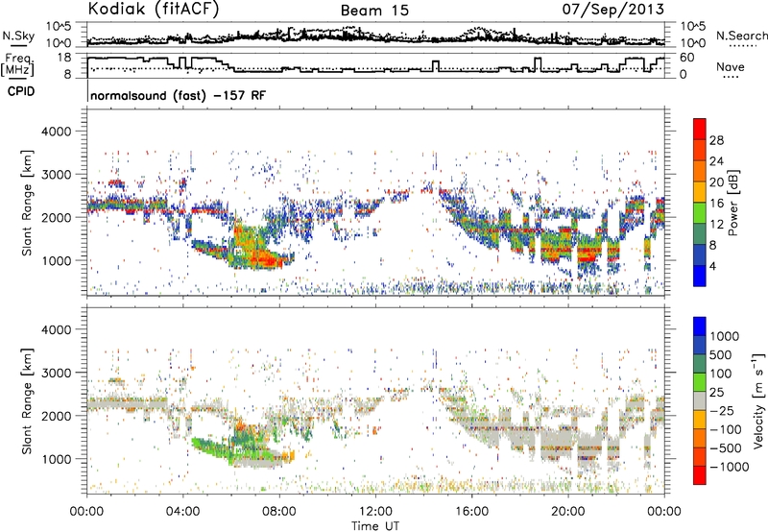
Task: Click the 'Velocity [m s-1]' colorbar label
Action: click(758, 400)
